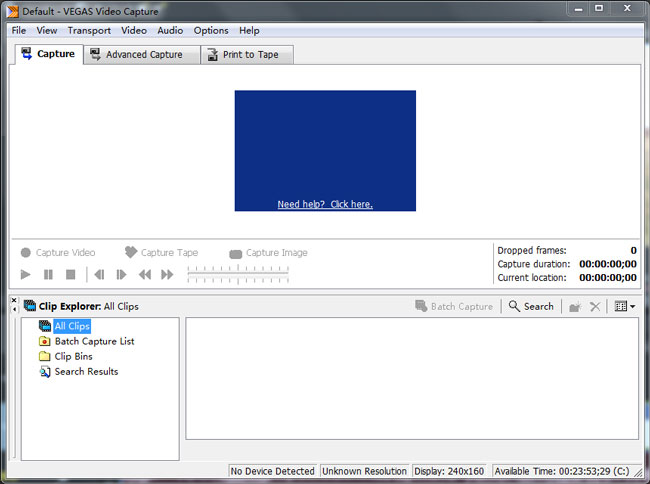
Task: Click the Rewind button
Action: click(x=145, y=274)
